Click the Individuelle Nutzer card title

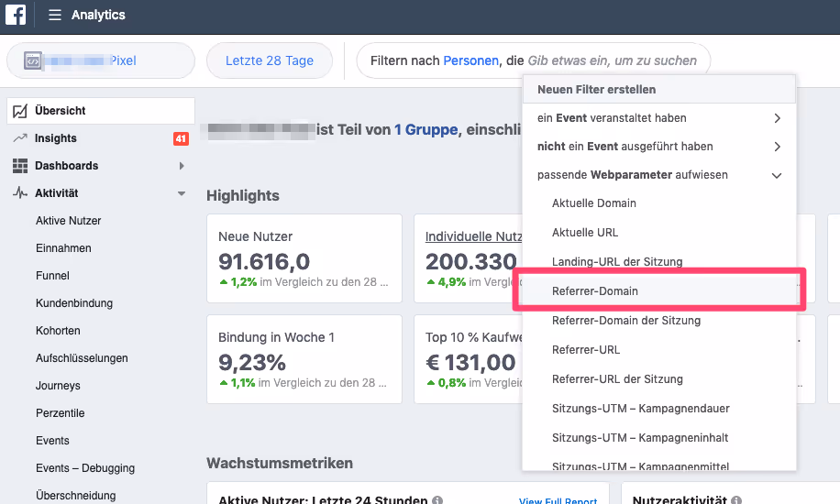tap(473, 236)
